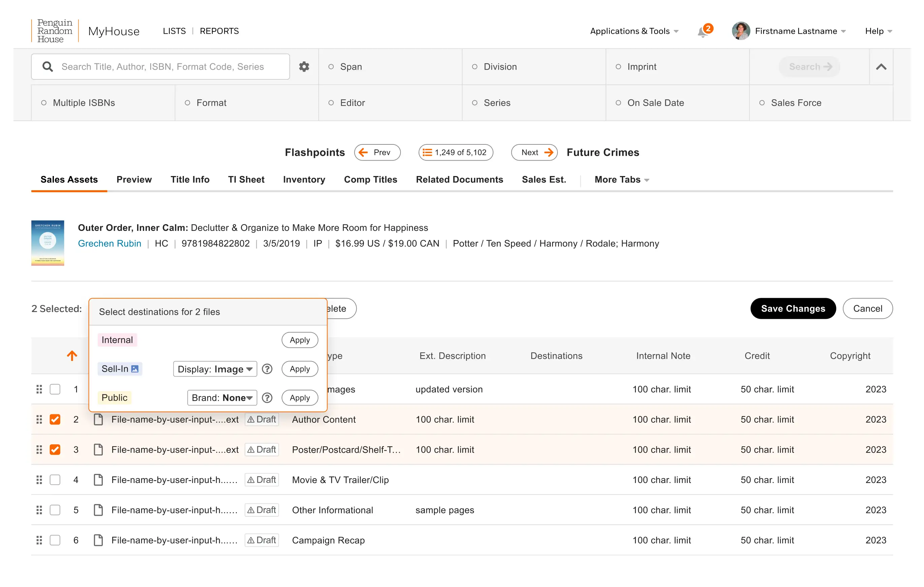The image size is (924, 587).
Task: Click the Save Changes button
Action: (x=793, y=309)
